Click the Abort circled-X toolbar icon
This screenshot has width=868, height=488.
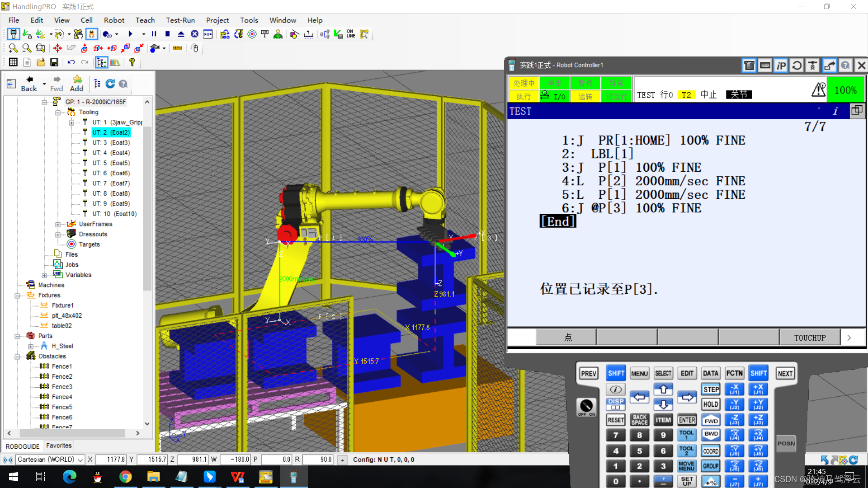pyautogui.click(x=194, y=34)
